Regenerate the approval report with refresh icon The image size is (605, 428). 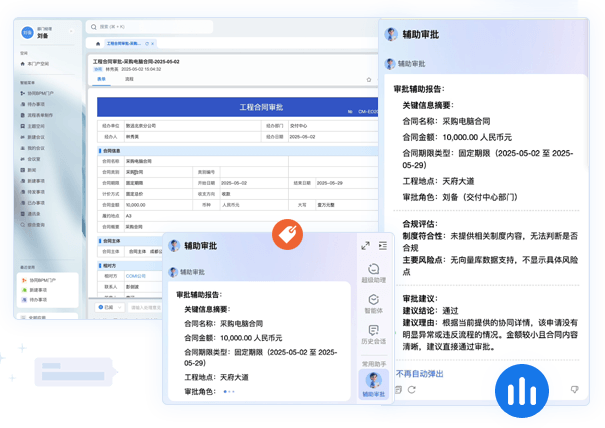click(412, 390)
